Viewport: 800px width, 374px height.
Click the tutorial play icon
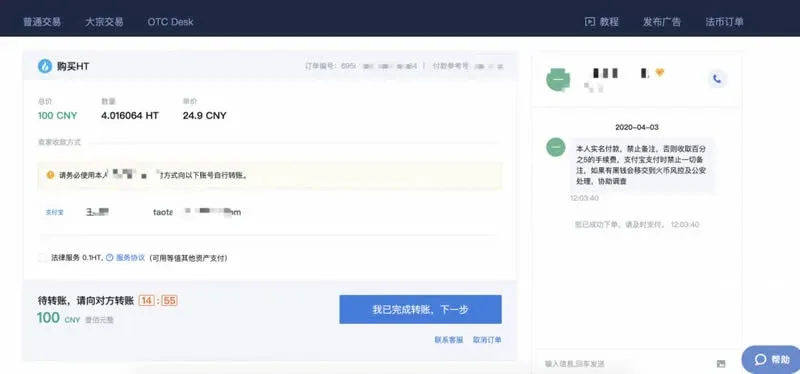tap(590, 22)
